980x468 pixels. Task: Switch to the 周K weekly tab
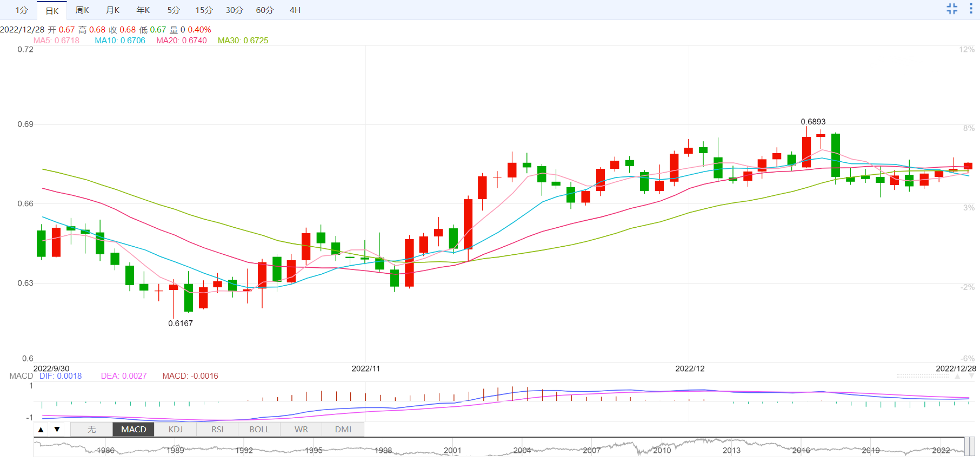[82, 10]
